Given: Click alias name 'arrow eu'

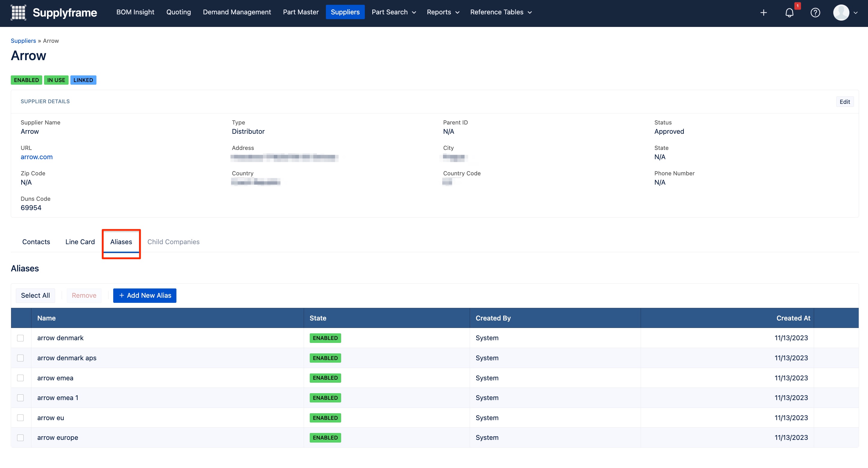Looking at the screenshot, I should coord(51,418).
